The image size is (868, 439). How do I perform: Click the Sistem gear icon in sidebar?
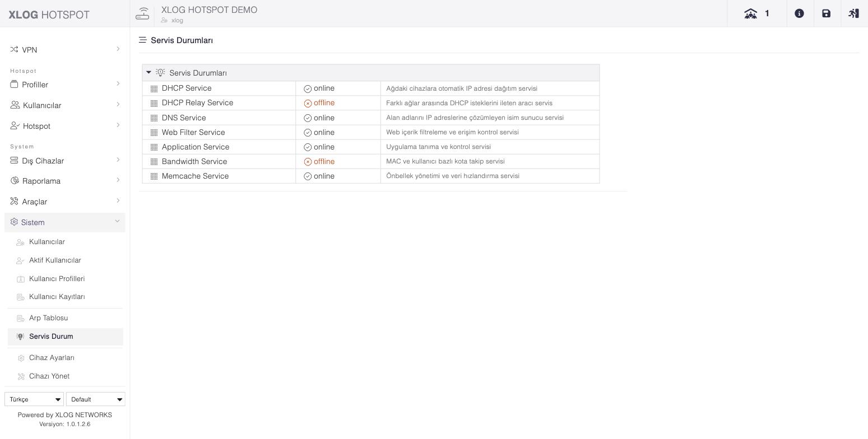coord(14,222)
